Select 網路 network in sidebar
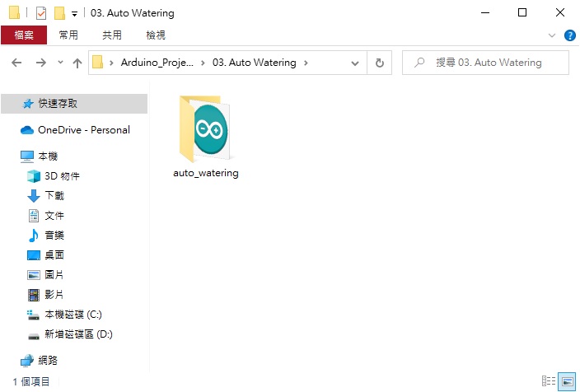 pyautogui.click(x=39, y=361)
